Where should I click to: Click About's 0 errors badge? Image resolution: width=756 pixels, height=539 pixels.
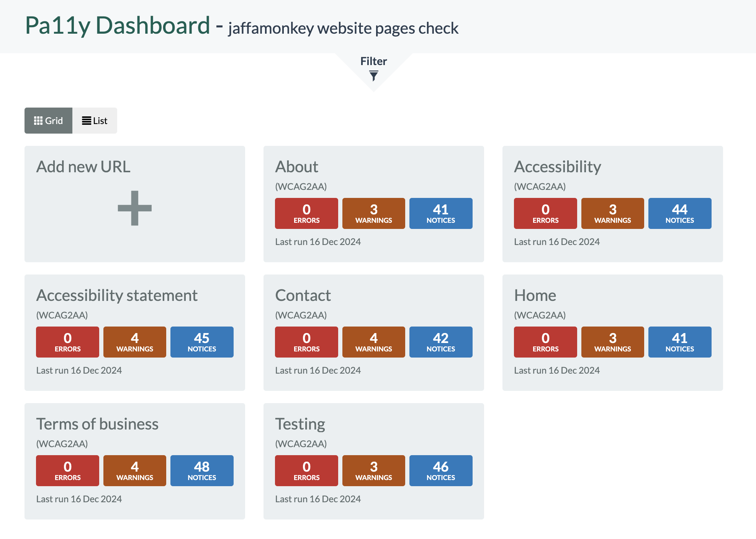pyautogui.click(x=306, y=213)
